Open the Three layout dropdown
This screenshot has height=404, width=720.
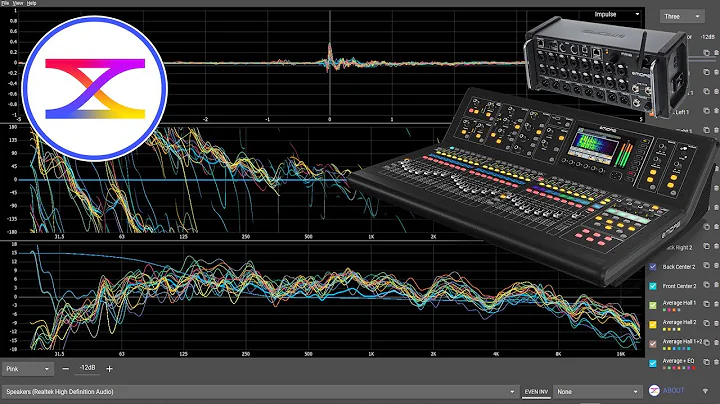682,17
